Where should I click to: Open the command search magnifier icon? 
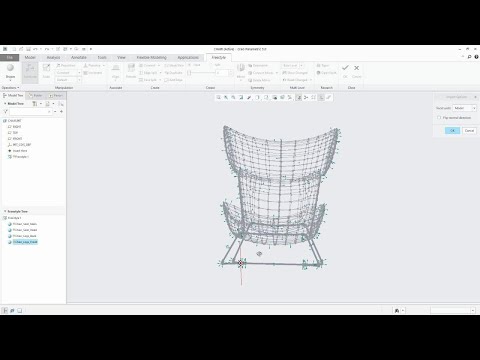(469, 57)
